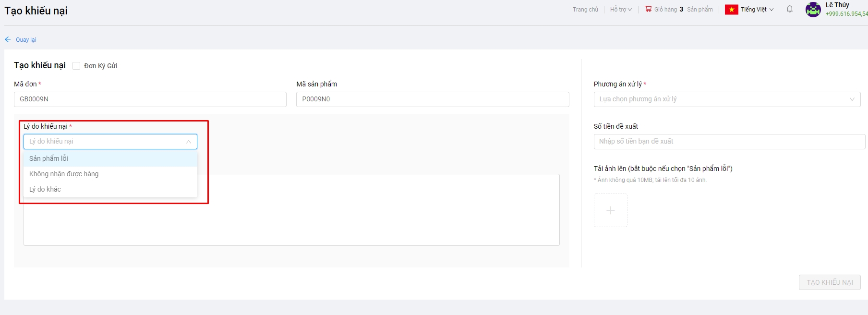Click the user avatar icon

point(813,10)
